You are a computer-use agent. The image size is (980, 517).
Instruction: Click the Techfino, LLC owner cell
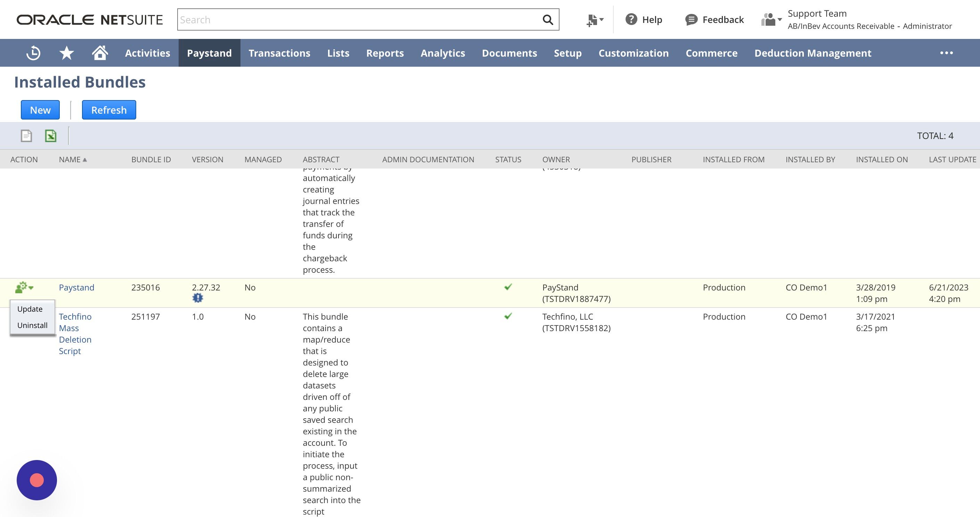pos(577,322)
